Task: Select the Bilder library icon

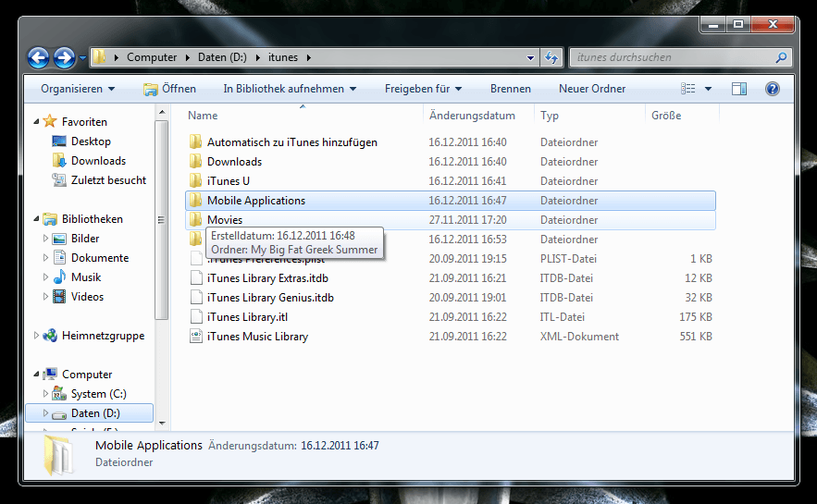Action: coord(59,239)
